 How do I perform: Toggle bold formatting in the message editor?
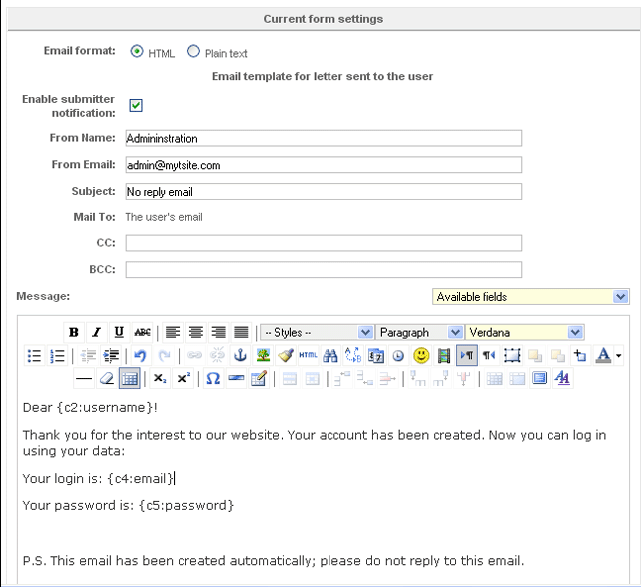click(x=74, y=332)
